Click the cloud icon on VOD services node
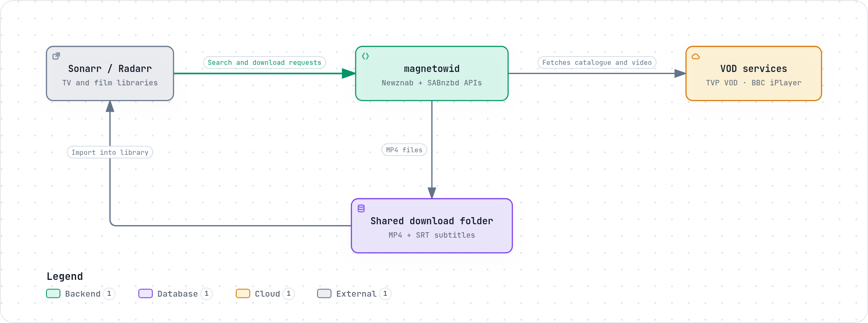The width and height of the screenshot is (868, 323). tap(696, 56)
